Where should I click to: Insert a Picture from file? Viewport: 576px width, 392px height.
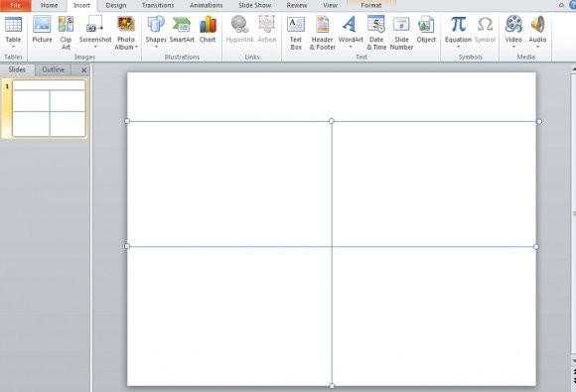(x=42, y=30)
